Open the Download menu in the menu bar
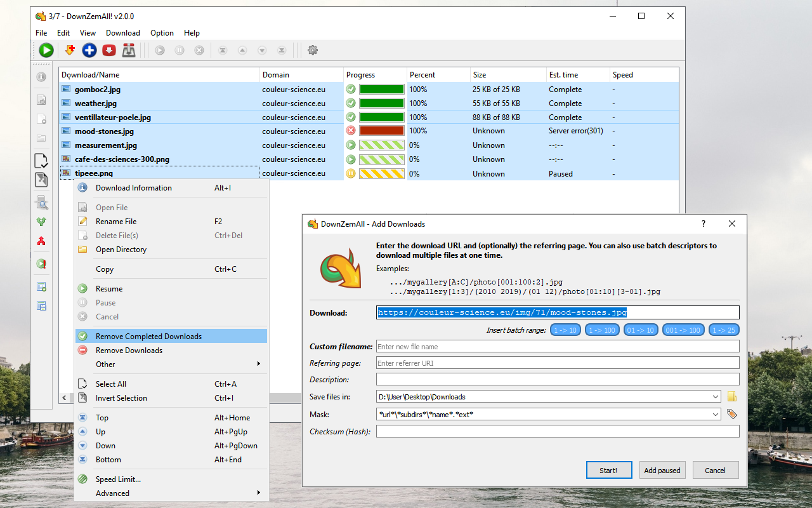 (123, 33)
